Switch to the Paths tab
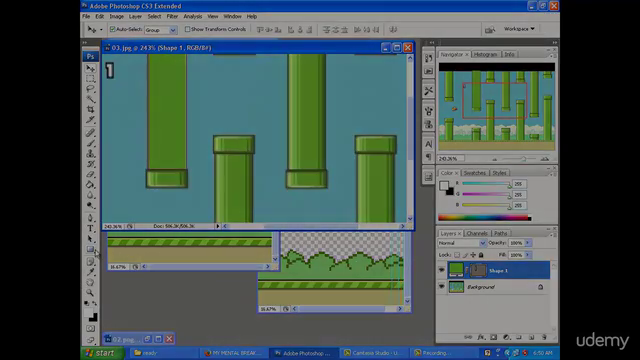 [x=500, y=233]
